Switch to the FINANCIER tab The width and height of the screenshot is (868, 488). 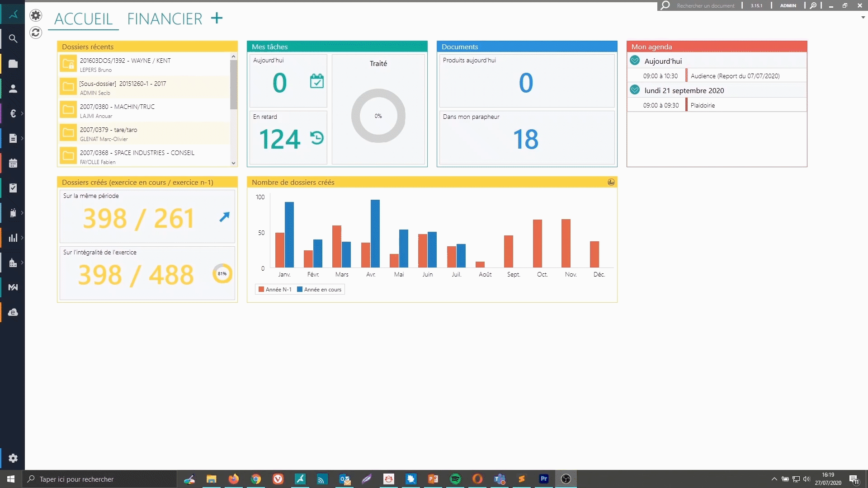[x=165, y=19]
